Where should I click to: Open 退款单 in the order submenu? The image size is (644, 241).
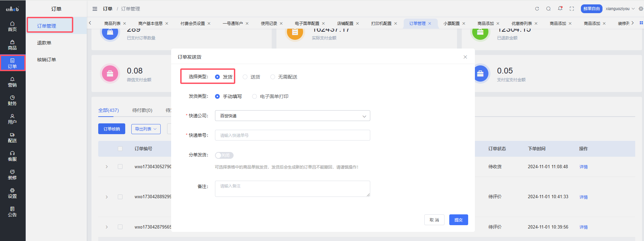pyautogui.click(x=44, y=43)
